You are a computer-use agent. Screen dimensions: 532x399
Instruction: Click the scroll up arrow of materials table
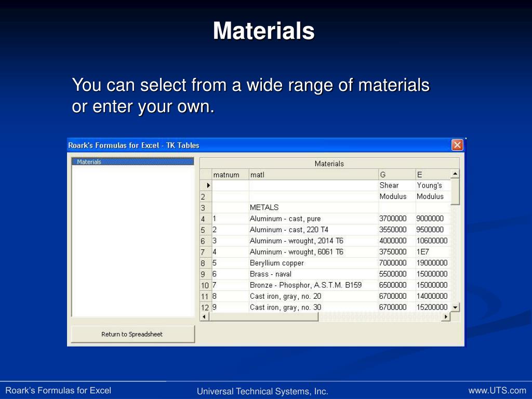455,174
